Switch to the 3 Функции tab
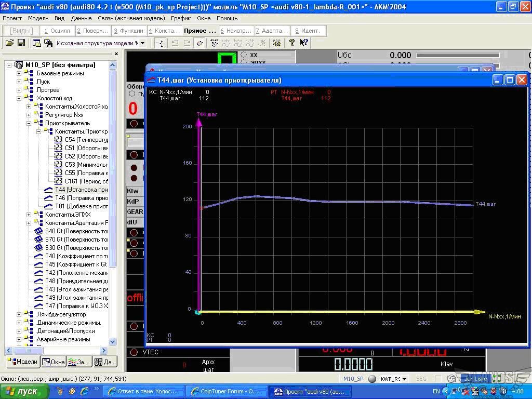 [x=128, y=31]
